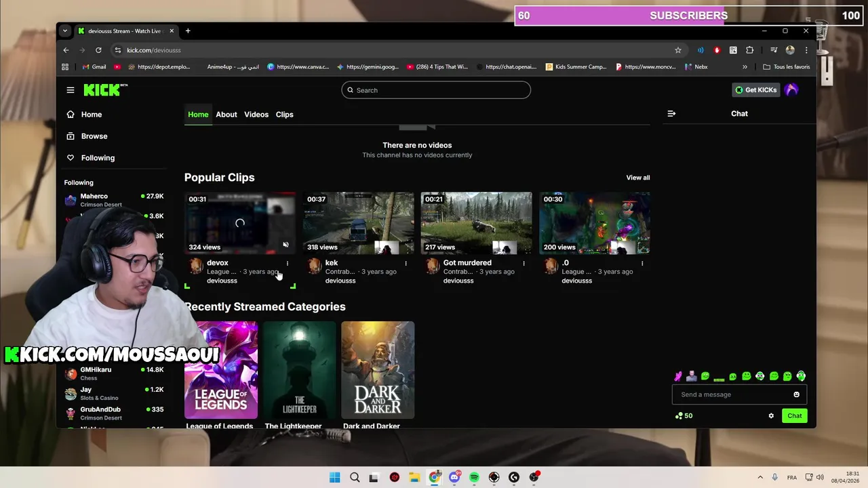Collapse the chat panel with arrow icon

(x=671, y=114)
